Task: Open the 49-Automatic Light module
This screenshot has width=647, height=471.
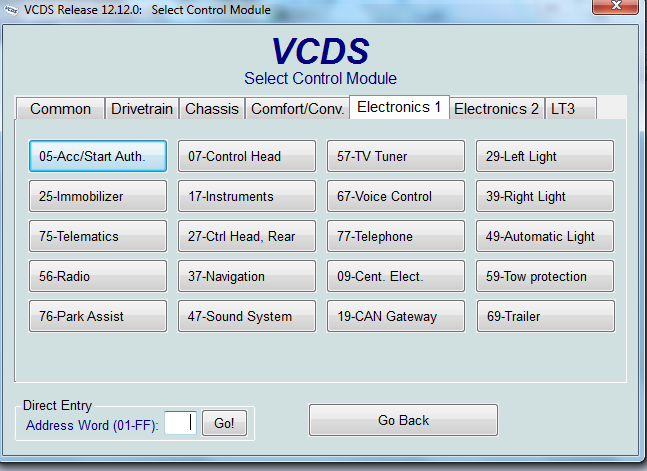Action: coord(545,236)
